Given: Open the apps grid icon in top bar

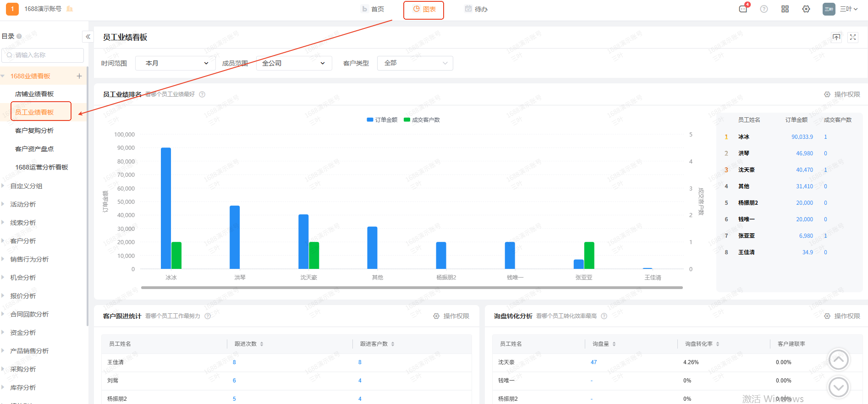Looking at the screenshot, I should coord(785,9).
